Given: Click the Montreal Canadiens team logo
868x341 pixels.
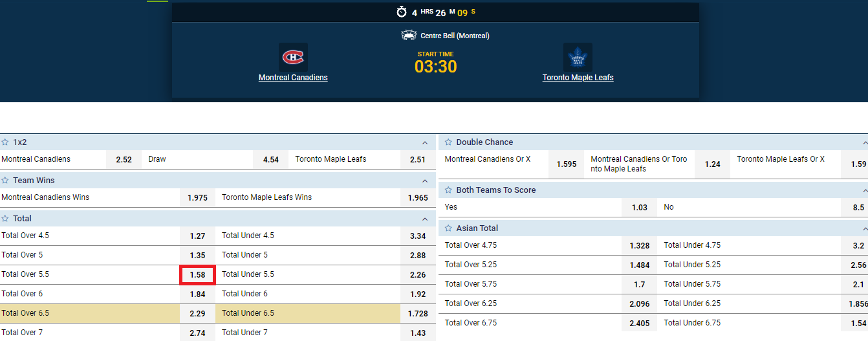Looking at the screenshot, I should 293,58.
